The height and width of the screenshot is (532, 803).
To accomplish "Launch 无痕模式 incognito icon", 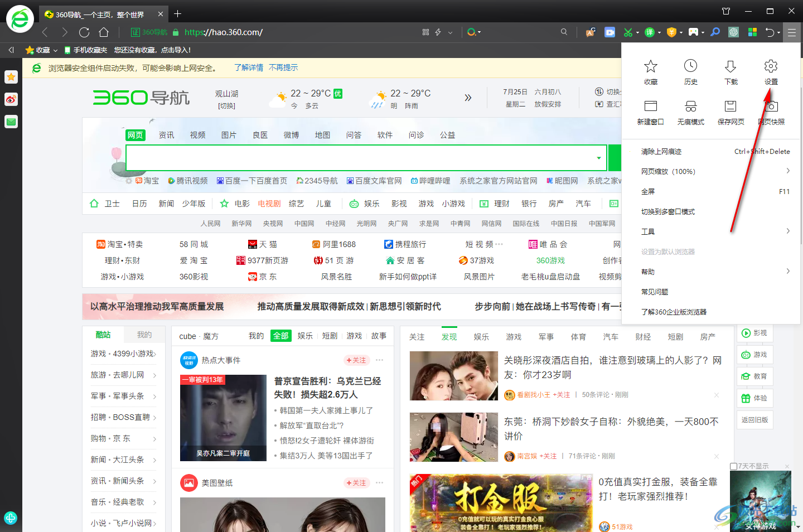I will [x=690, y=113].
